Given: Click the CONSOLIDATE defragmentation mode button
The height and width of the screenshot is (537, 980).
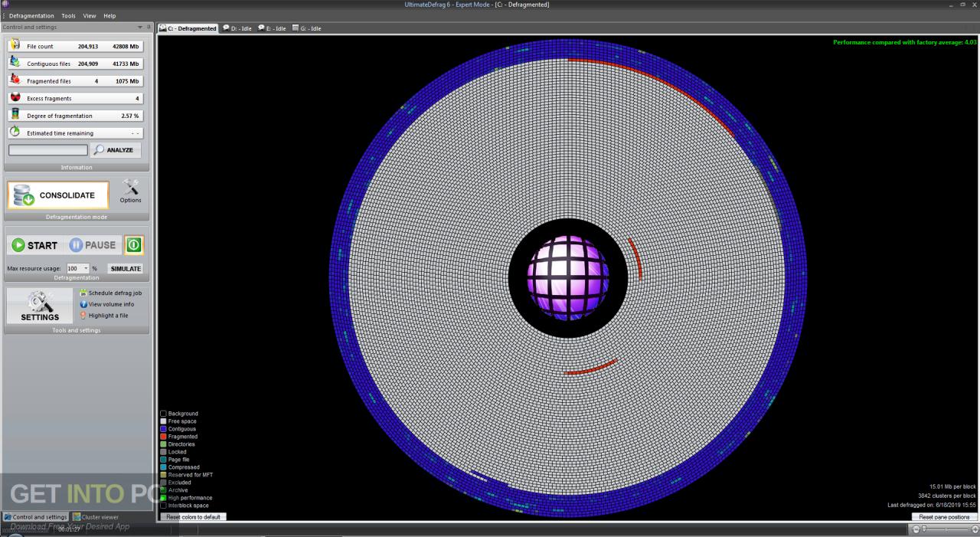Looking at the screenshot, I should pos(58,195).
